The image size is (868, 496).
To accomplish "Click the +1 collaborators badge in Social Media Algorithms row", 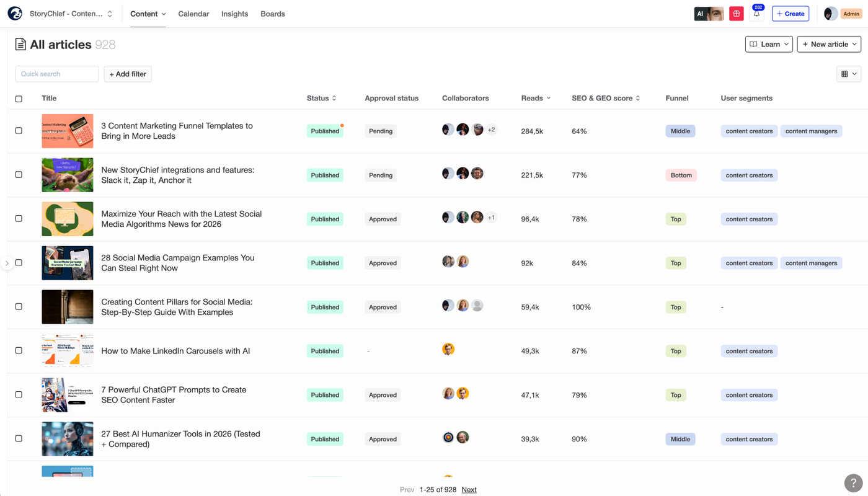I will [491, 218].
